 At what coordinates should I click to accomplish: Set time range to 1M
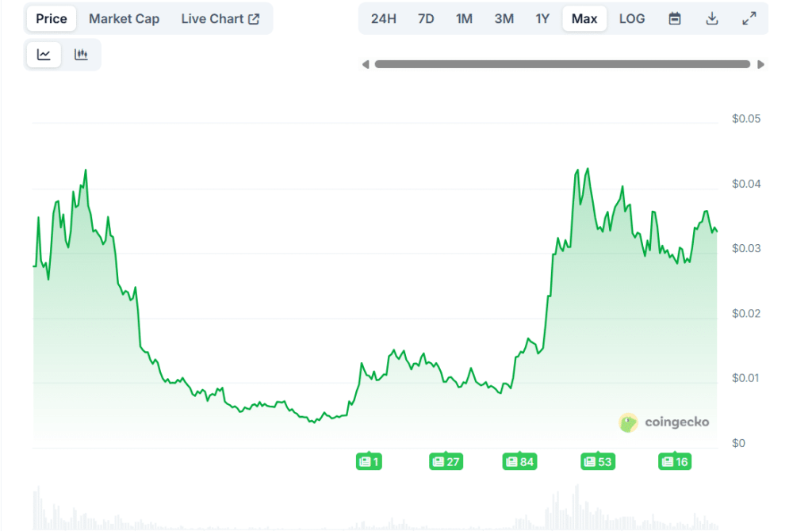465,18
